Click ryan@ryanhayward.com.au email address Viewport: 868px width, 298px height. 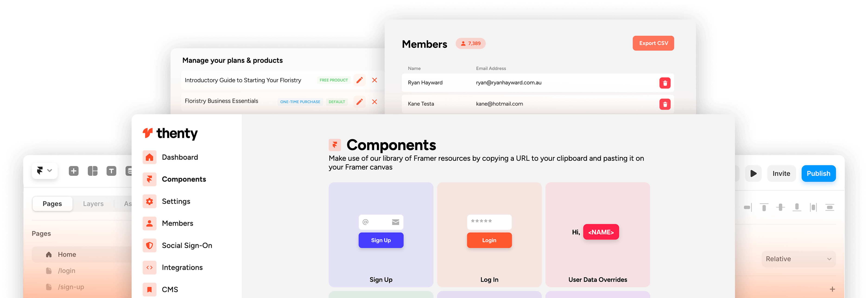[x=508, y=83]
